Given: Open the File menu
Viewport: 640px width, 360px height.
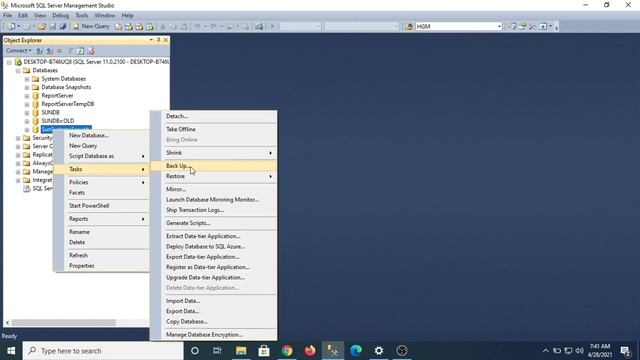Looking at the screenshot, I should click(x=7, y=15).
